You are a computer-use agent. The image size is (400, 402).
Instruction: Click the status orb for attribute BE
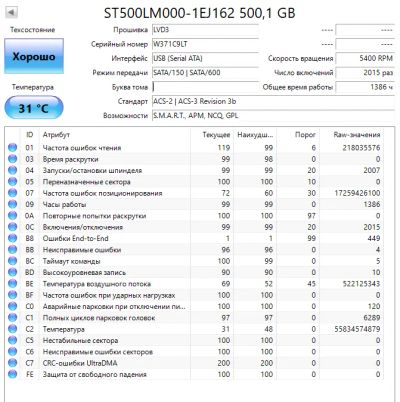point(12,284)
